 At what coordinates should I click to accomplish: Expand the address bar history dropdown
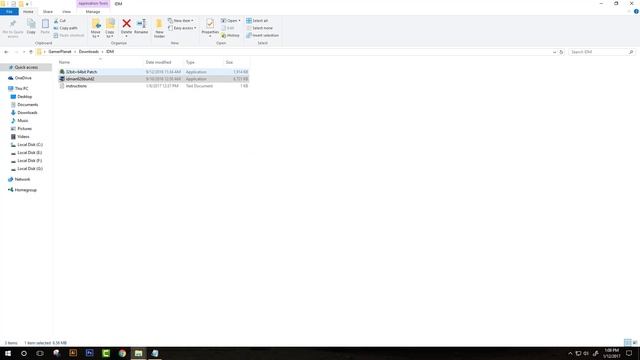[x=554, y=52]
